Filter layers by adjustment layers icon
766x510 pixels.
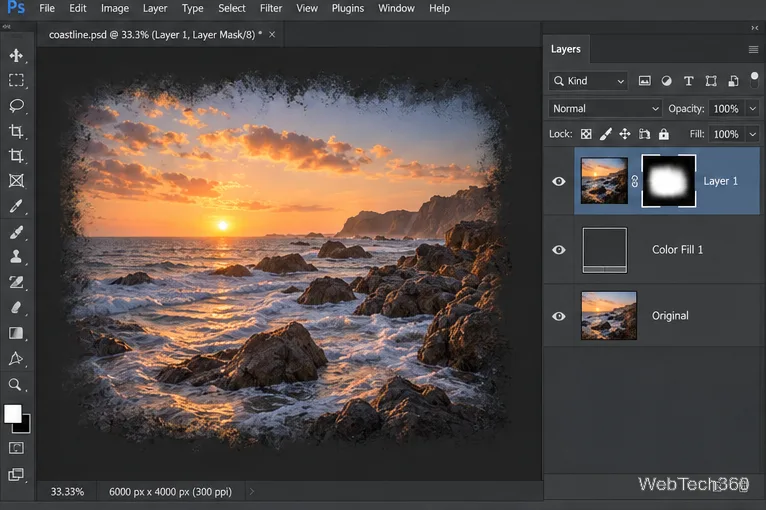(x=666, y=81)
